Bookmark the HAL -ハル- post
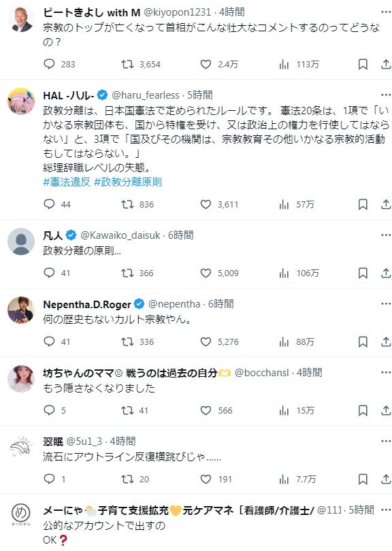This screenshot has width=392, height=551. tap(363, 204)
